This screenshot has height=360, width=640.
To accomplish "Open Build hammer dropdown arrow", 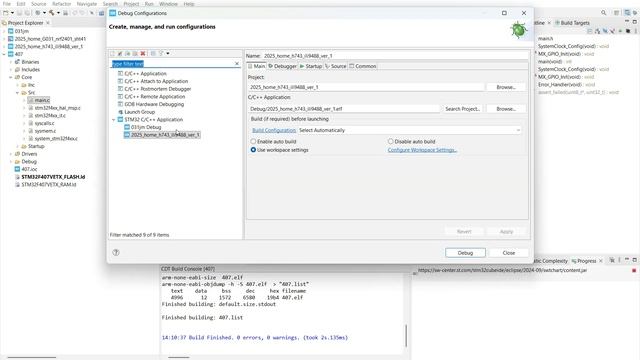I will [58, 13].
